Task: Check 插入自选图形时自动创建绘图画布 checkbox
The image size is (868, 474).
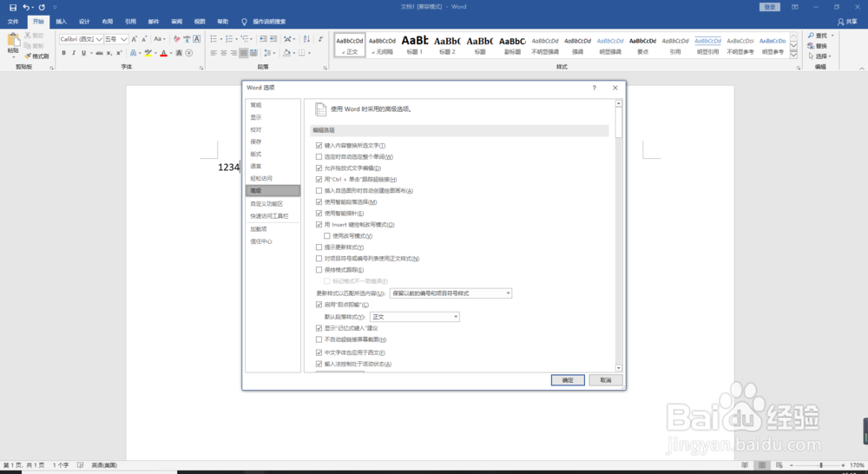Action: pos(319,190)
